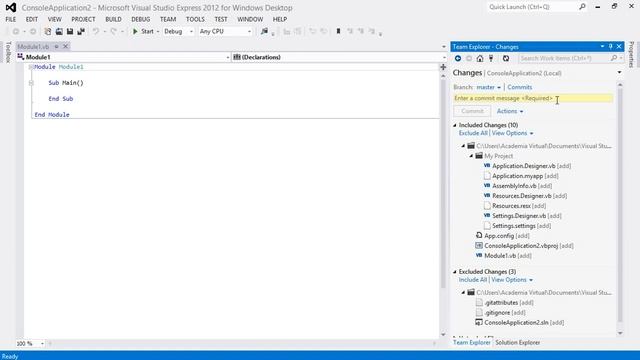Click the split editor handle above the scrollbar
Viewport: 640px width, 360px height.
pyautogui.click(x=443, y=67)
